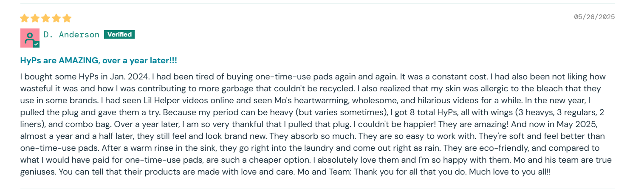Open the D. Anderson reviewer name
The width and height of the screenshot is (644, 189).
pos(71,35)
